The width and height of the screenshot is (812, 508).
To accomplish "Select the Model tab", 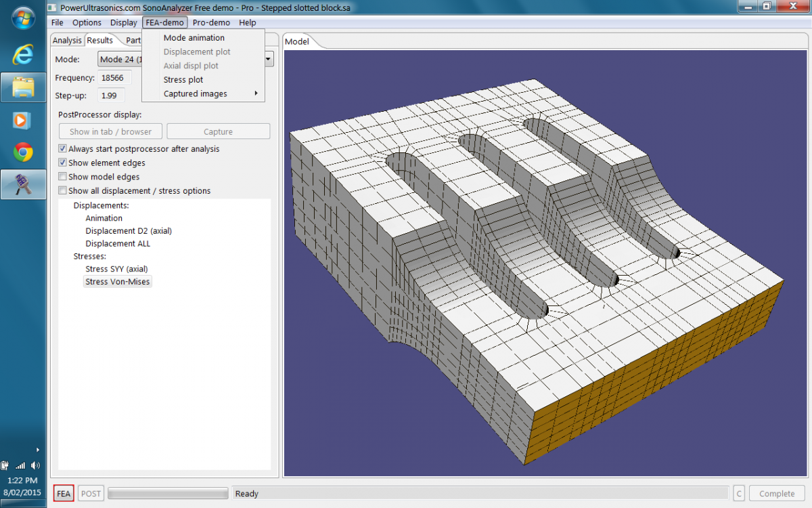I will pyautogui.click(x=297, y=42).
